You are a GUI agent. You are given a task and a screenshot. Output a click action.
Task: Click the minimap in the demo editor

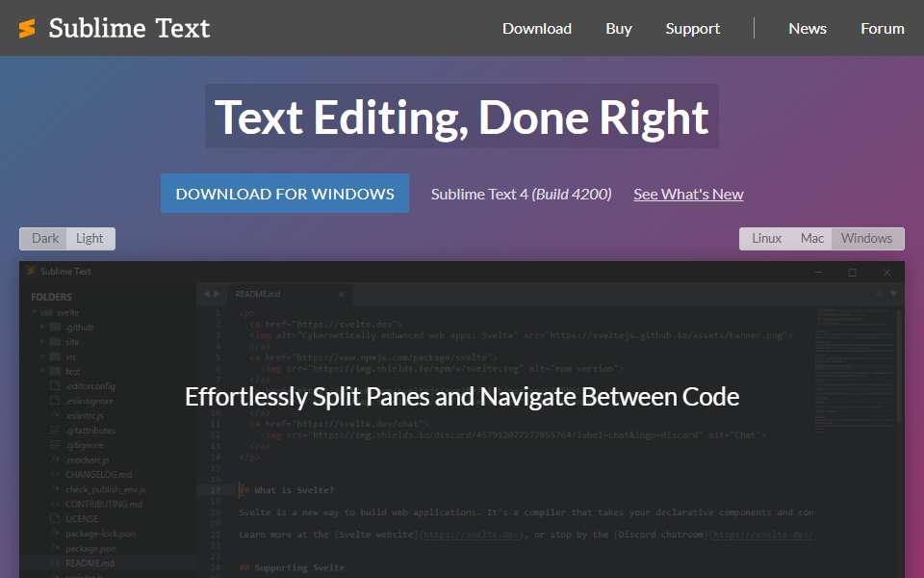[855, 369]
